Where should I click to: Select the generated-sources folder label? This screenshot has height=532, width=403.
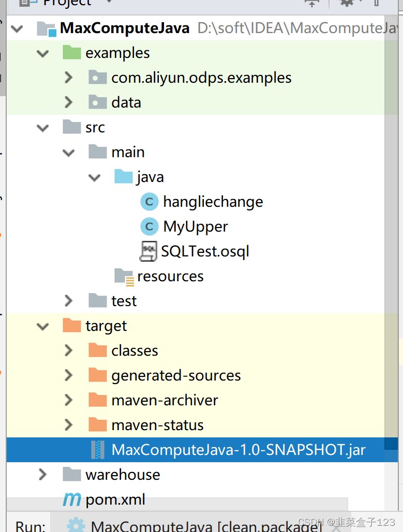pos(176,375)
